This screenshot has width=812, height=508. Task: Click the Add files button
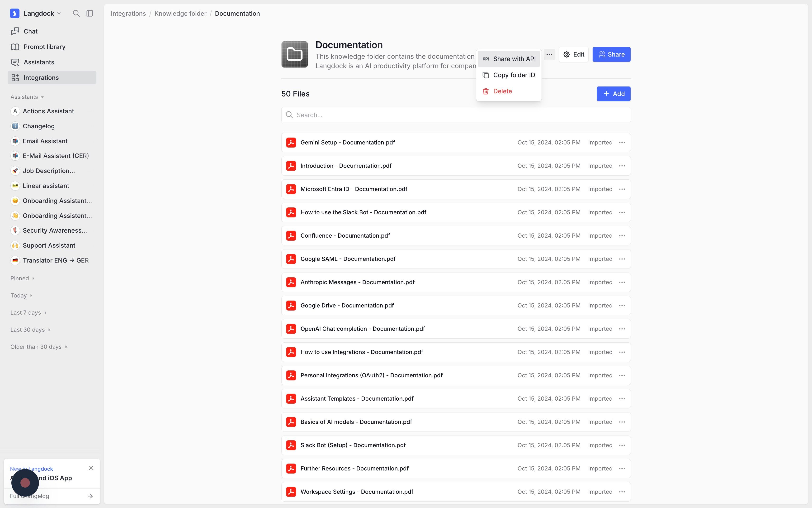pos(613,94)
